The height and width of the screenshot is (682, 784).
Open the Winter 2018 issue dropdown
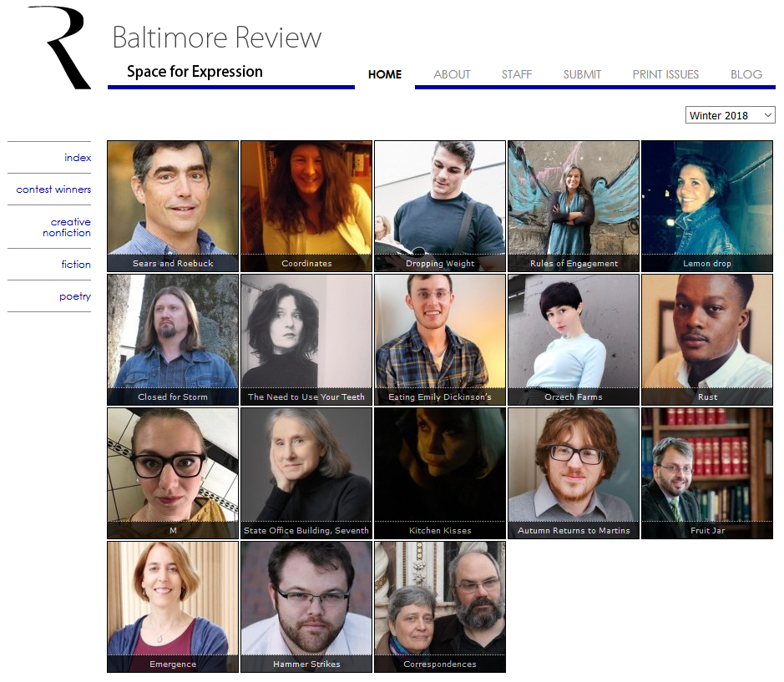click(730, 115)
